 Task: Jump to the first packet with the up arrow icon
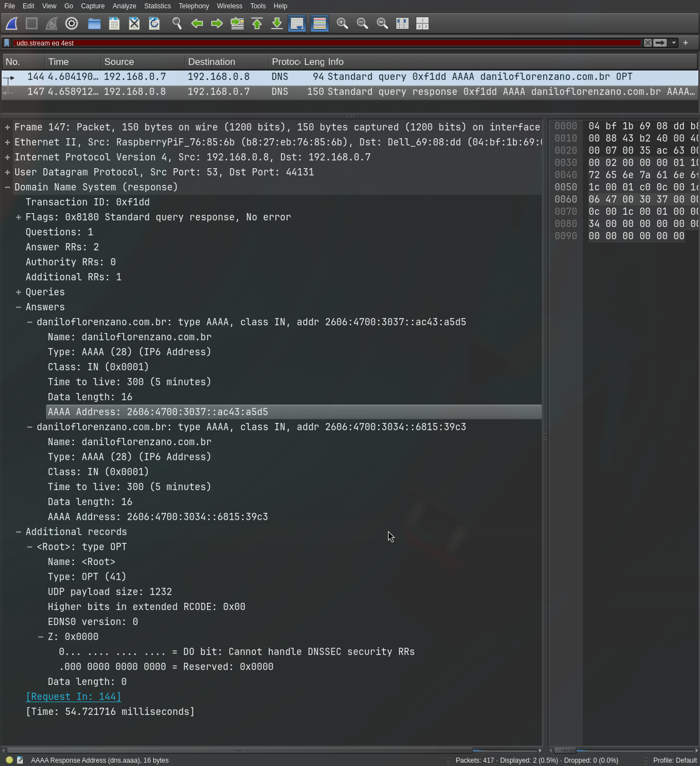[256, 23]
